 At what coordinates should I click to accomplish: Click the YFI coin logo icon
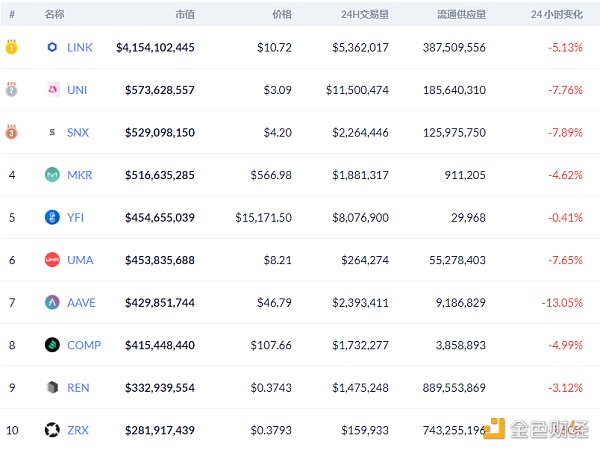point(53,217)
